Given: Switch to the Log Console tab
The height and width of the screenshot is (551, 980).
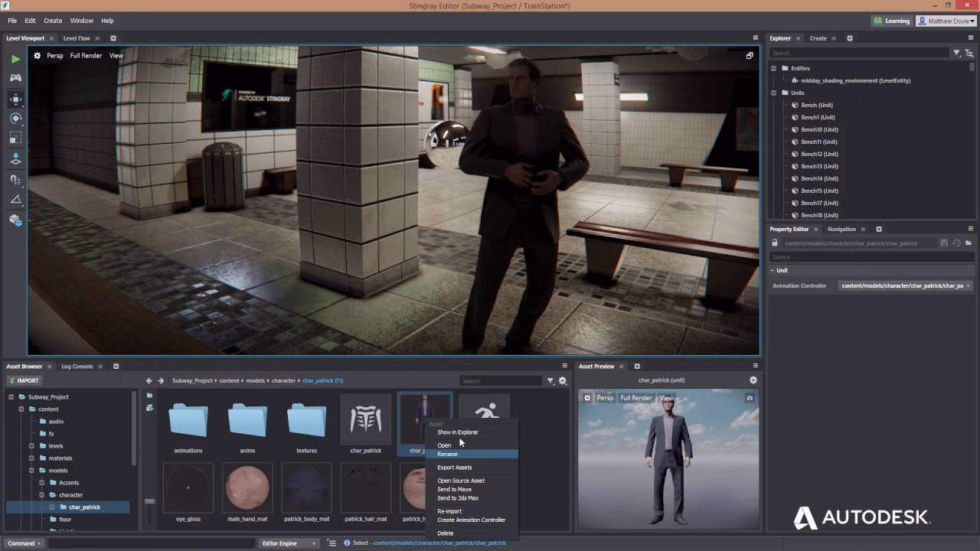Looking at the screenshot, I should point(77,367).
